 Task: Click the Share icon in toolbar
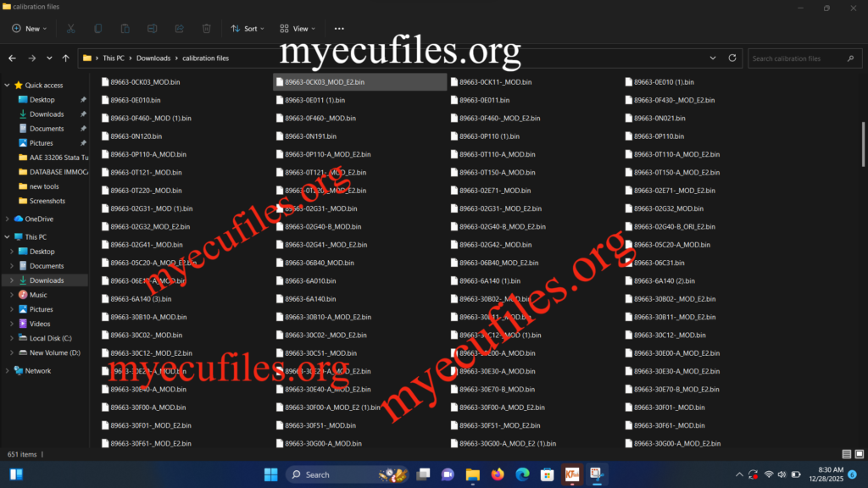click(x=179, y=28)
